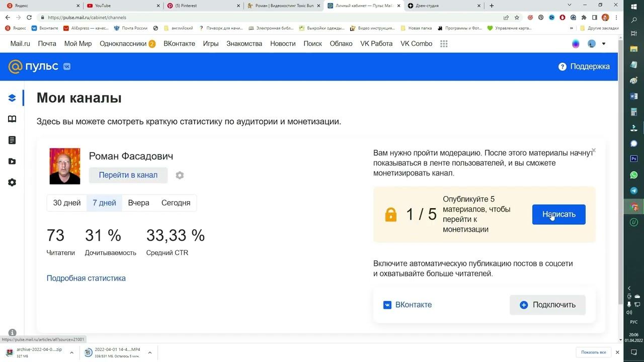This screenshot has height=362, width=644.
Task: Open the channels layers icon in sidebar
Action: (x=12, y=98)
